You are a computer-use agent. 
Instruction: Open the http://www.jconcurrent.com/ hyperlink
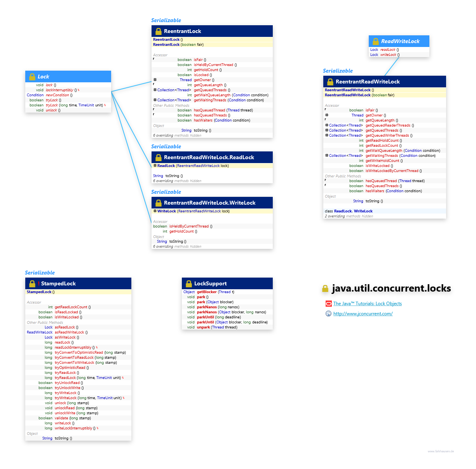[363, 314]
